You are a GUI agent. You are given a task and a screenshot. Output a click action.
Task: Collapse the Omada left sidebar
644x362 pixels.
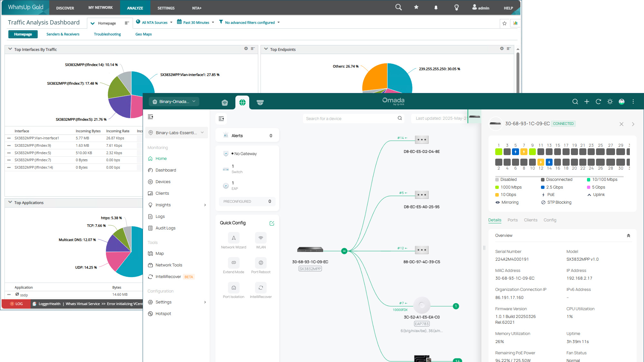150,117
